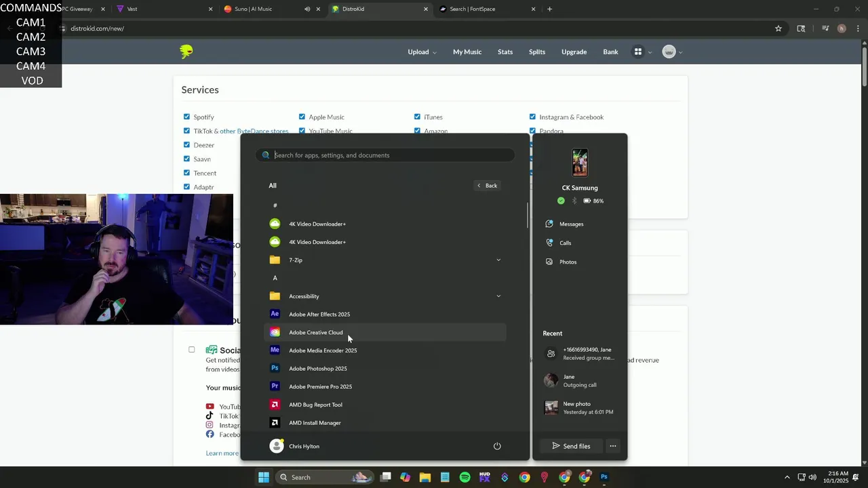Uncheck the Apple Music service checkbox
This screenshot has width=868, height=488.
(x=302, y=117)
